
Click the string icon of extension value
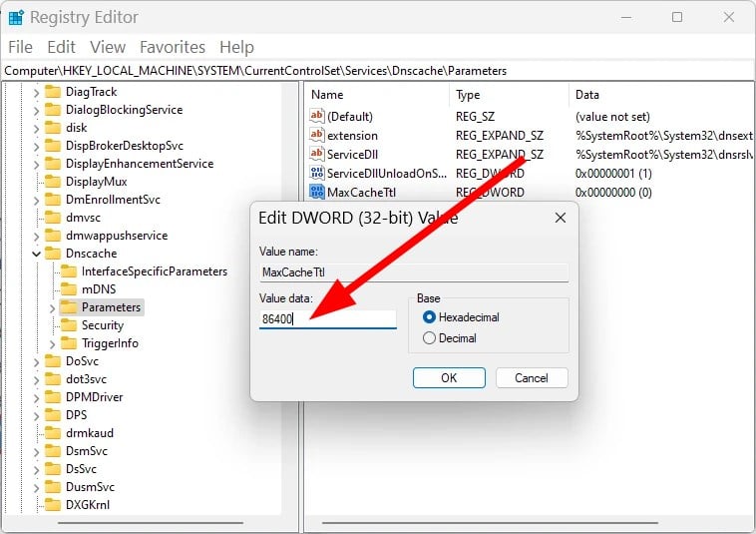(317, 135)
